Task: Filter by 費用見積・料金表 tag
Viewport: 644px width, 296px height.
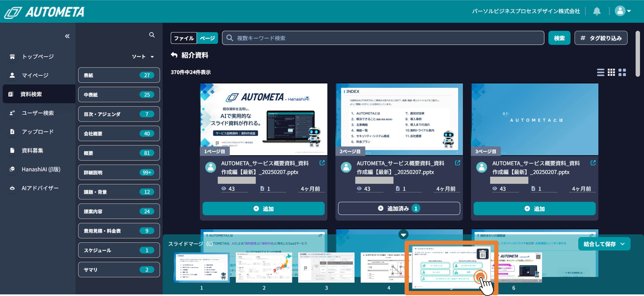Action: 119,231
